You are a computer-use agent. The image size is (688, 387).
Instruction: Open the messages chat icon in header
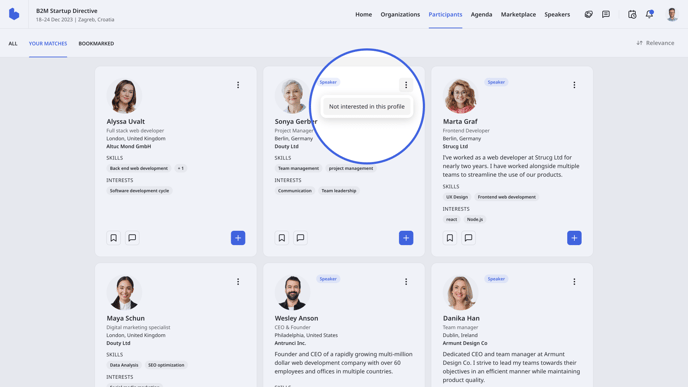point(606,14)
